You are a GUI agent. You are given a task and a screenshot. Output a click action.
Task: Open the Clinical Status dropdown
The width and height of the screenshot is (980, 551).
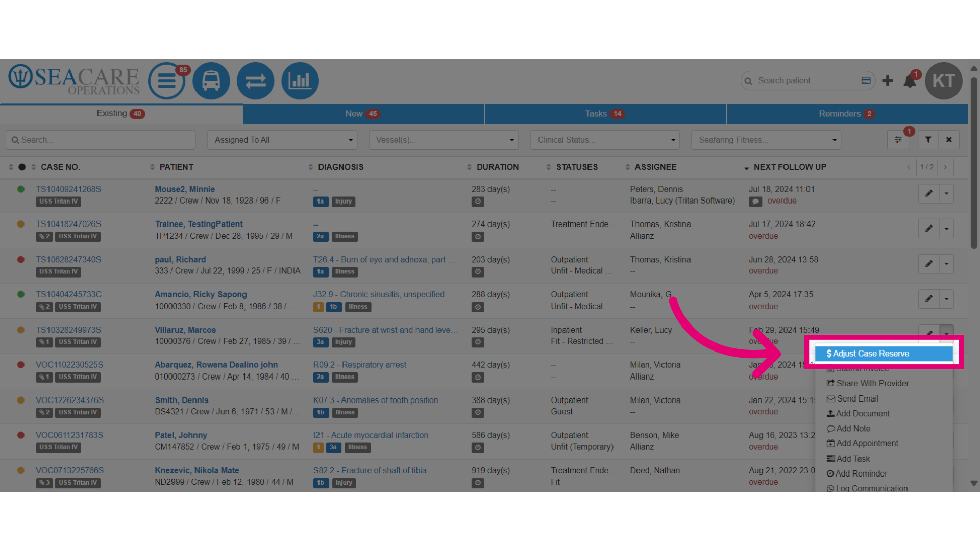pyautogui.click(x=605, y=140)
